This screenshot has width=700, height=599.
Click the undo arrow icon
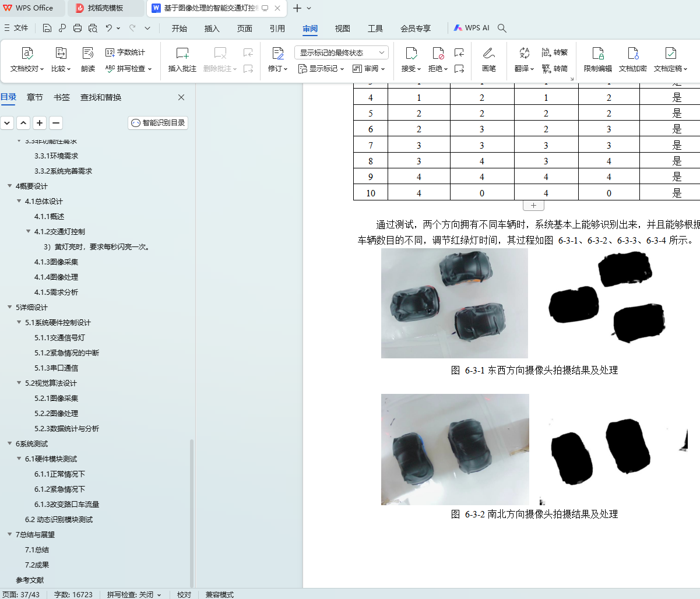(x=109, y=28)
